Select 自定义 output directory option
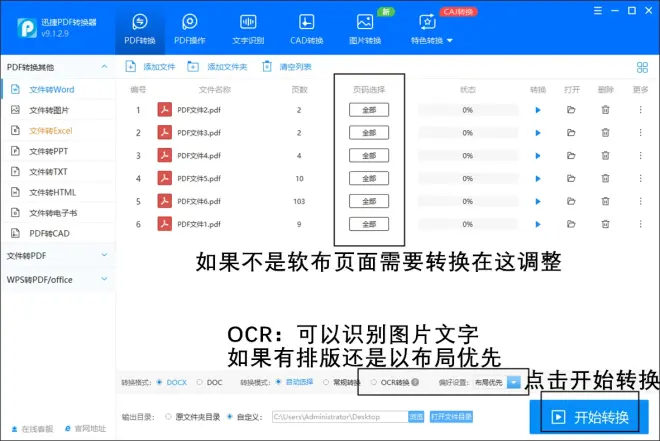Screen dimensions: 660x441 [x=230, y=417]
